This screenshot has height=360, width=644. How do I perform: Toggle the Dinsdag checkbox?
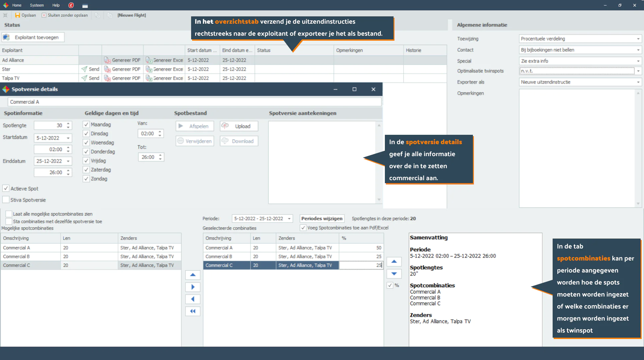86,133
